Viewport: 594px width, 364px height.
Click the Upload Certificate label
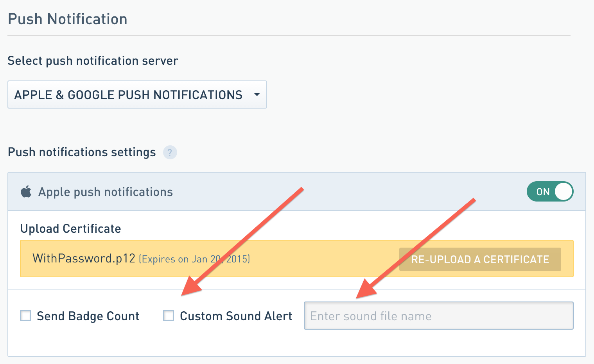pyautogui.click(x=70, y=229)
